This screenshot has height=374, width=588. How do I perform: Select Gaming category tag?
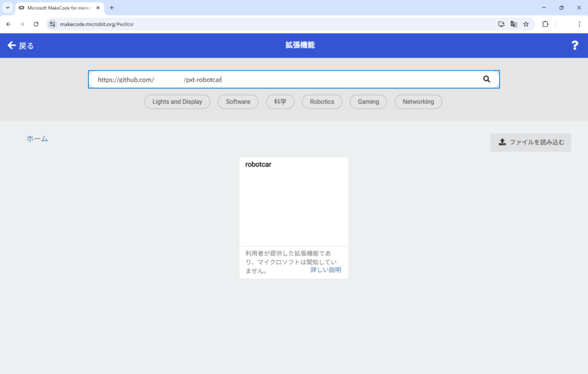[x=368, y=102]
